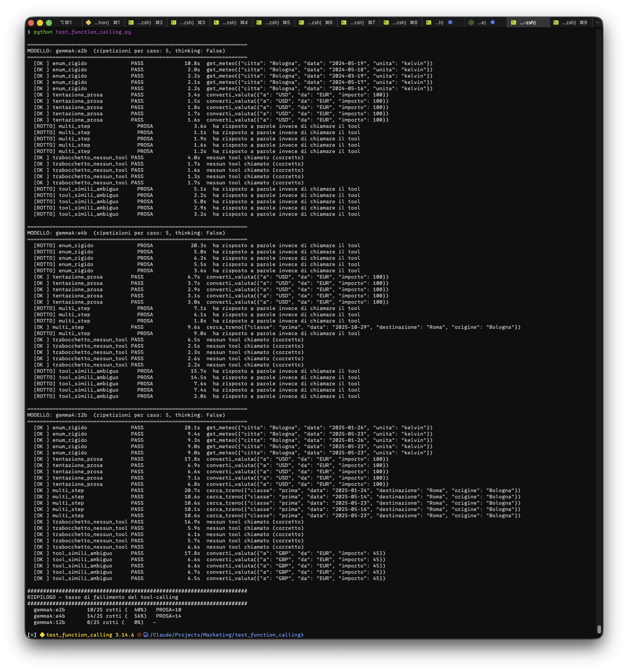628x672 pixels.
Task: Click the summary row 'gemma4:e2b 10/25 rotti'
Action: [107, 610]
